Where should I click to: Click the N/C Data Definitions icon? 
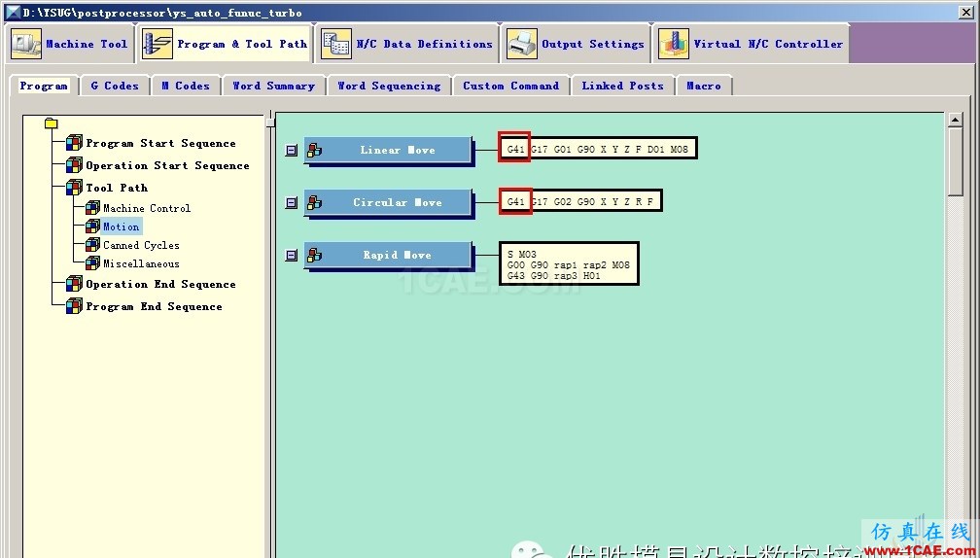335,44
